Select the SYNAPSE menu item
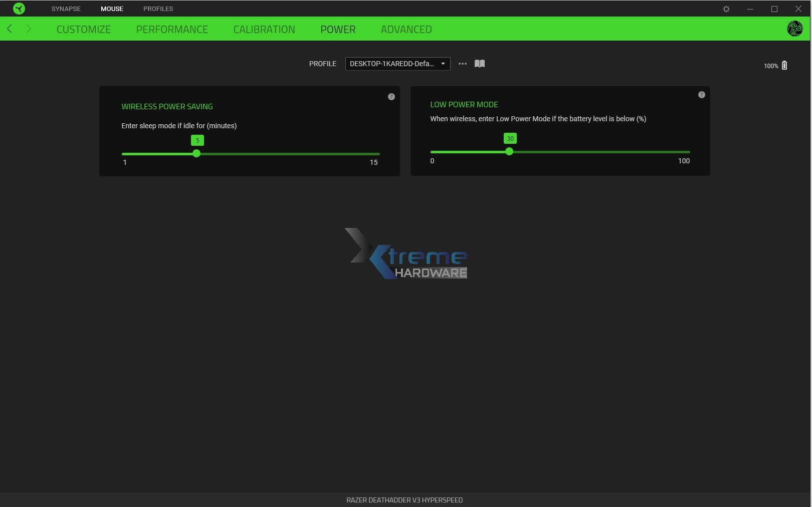812x507 pixels. [x=66, y=9]
